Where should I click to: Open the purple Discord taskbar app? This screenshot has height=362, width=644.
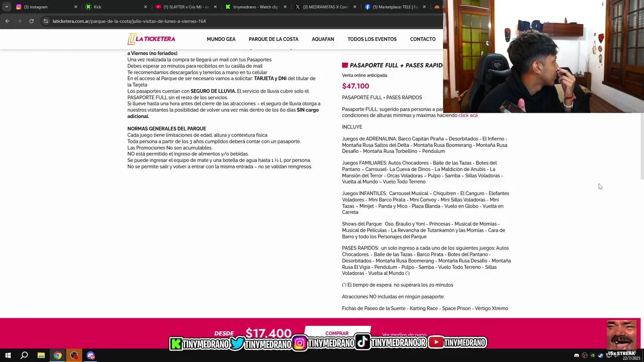91,355
